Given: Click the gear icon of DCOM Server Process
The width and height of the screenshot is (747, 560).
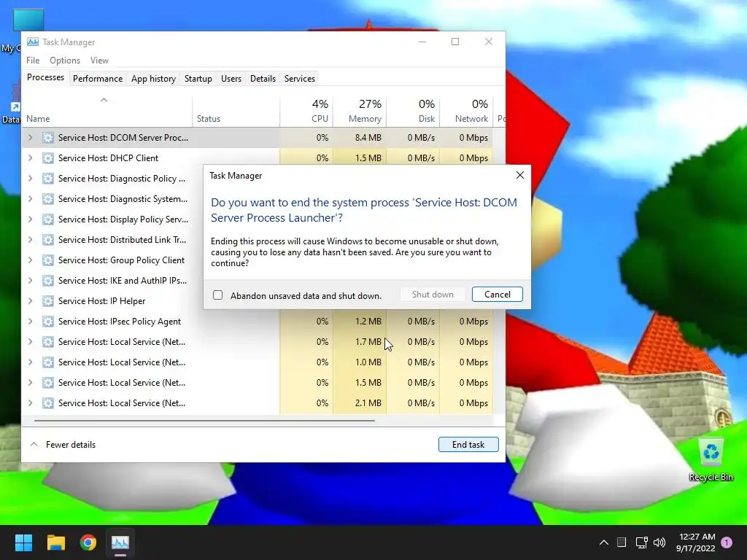Looking at the screenshot, I should click(47, 138).
